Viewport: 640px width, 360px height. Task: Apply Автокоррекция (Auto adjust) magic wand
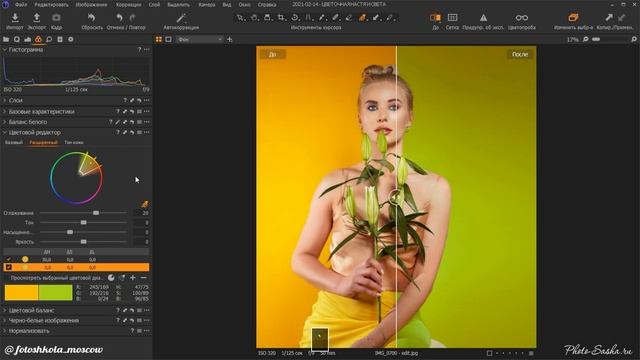tap(181, 18)
